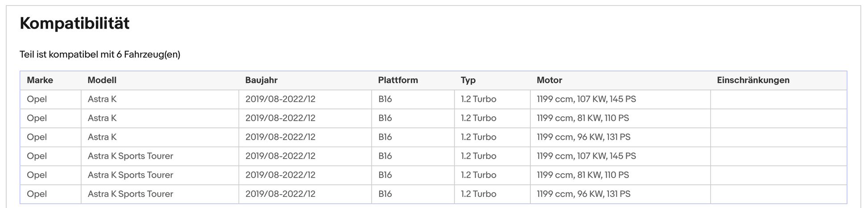Click the Einschränkungen column header

tap(753, 80)
